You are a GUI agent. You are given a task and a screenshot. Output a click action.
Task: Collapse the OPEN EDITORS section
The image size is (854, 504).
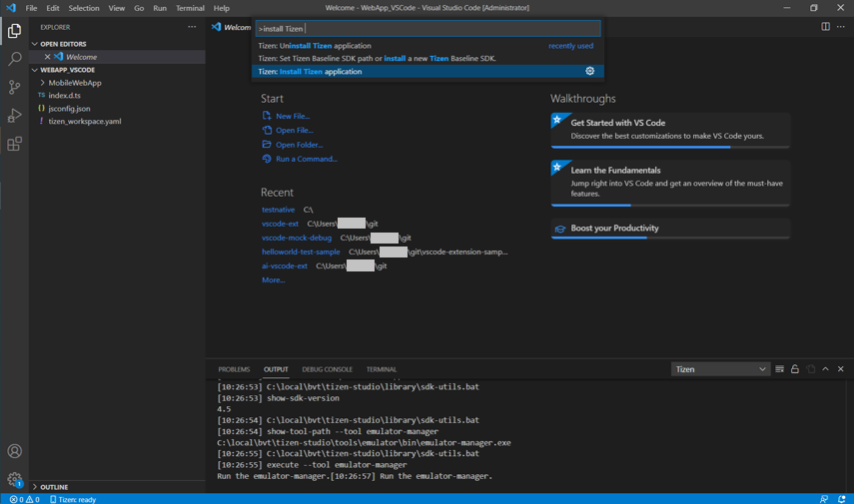(62, 44)
